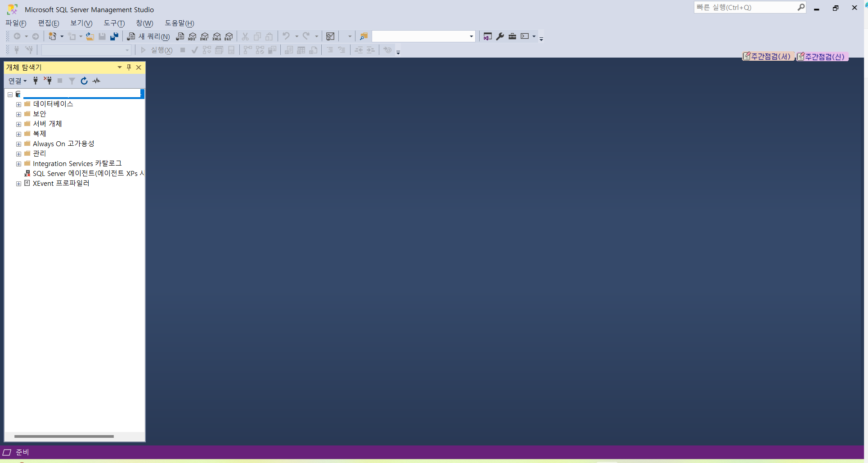
Task: Click the New Project icon in toolbar
Action: tap(53, 36)
